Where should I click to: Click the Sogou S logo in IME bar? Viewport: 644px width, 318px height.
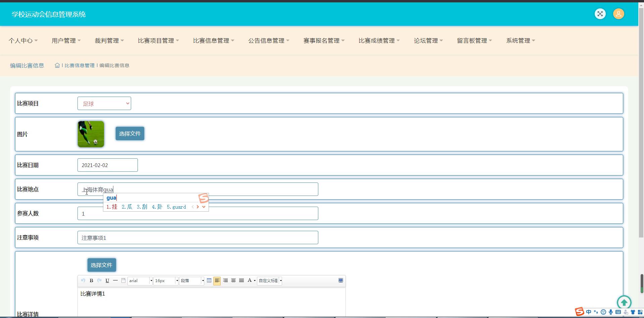[580, 312]
